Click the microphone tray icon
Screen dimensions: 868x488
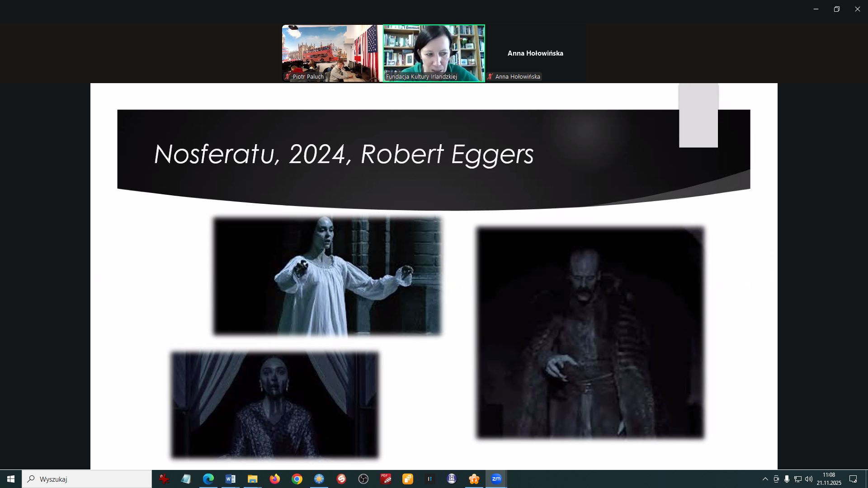pyautogui.click(x=787, y=479)
